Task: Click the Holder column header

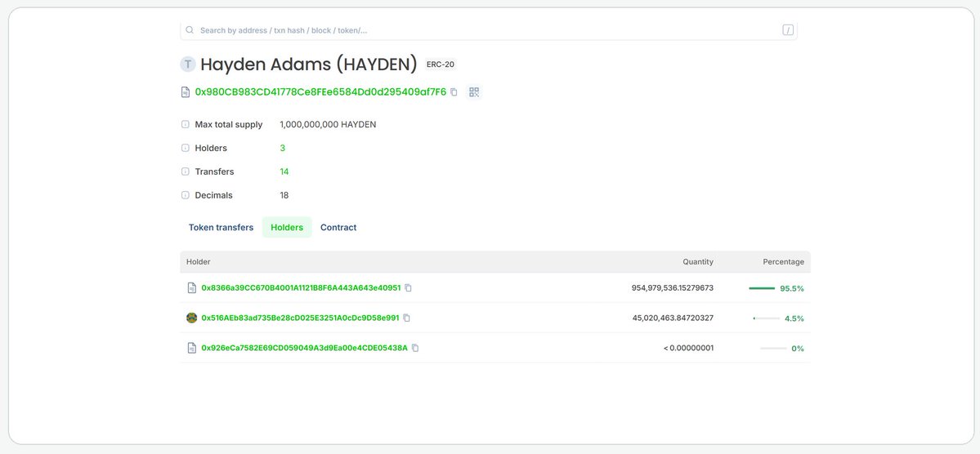Action: click(198, 261)
